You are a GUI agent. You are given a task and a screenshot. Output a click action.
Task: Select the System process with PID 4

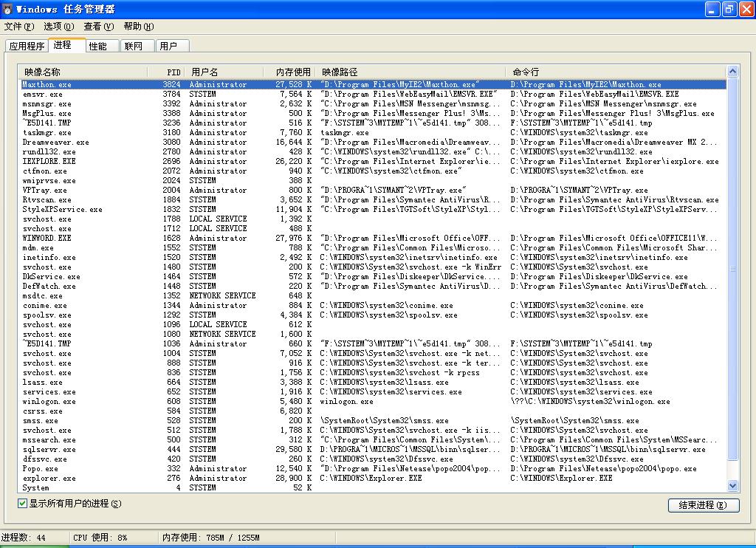click(374, 488)
